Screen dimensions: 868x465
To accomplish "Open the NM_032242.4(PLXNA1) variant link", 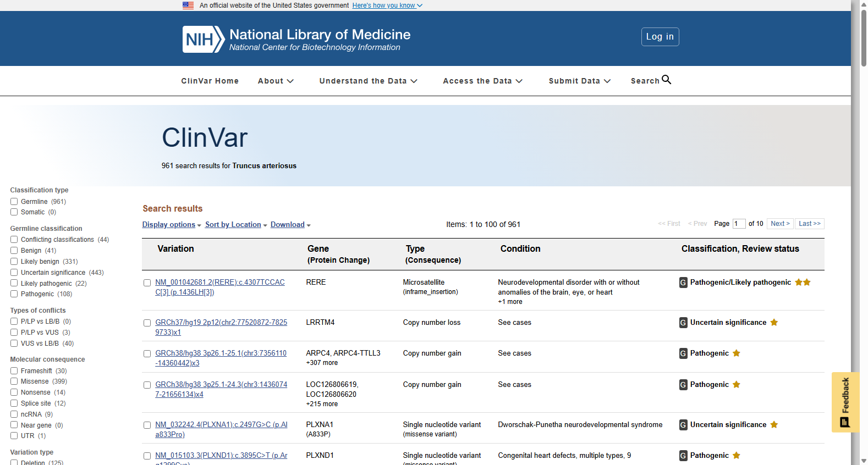I will 221,430.
